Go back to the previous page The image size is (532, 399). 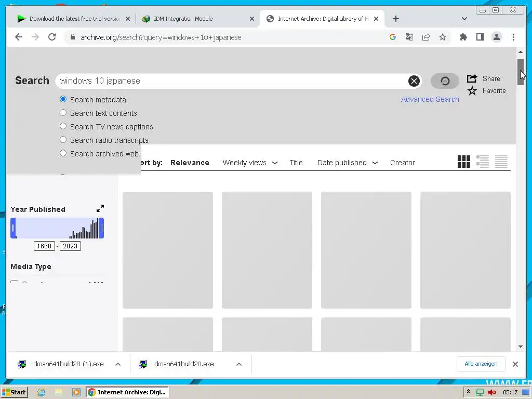(x=19, y=37)
